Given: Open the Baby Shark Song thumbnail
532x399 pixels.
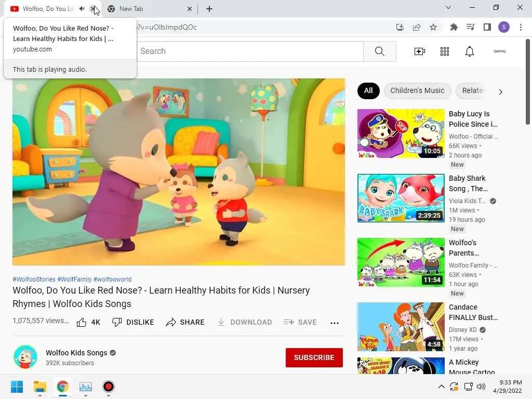Looking at the screenshot, I should pos(401,198).
